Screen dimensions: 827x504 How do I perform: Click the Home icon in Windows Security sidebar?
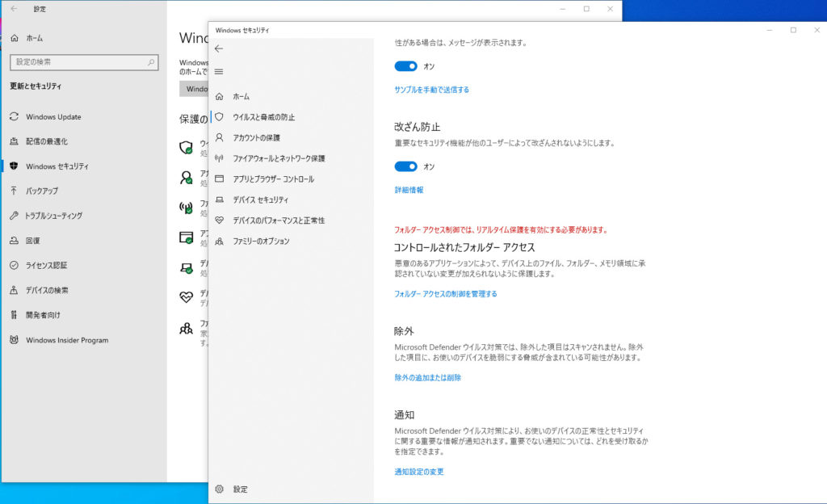pos(219,96)
